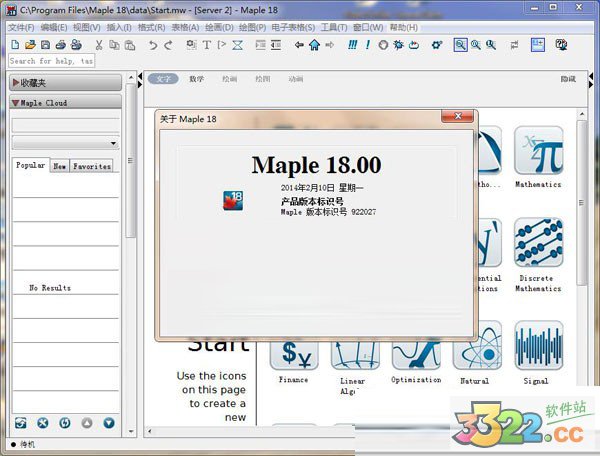Screen dimensions: 600x456
Task: Click the third magnifier zoom icon
Action: [491, 45]
